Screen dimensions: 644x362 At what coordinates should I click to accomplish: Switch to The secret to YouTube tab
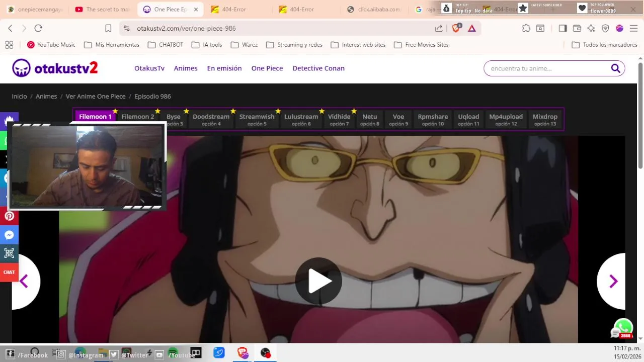tap(103, 10)
